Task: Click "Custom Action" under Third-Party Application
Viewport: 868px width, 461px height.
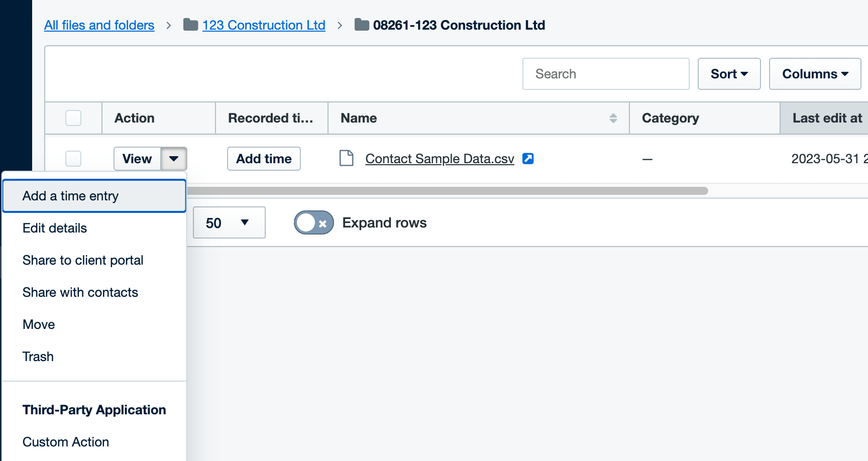Action: pyautogui.click(x=65, y=441)
